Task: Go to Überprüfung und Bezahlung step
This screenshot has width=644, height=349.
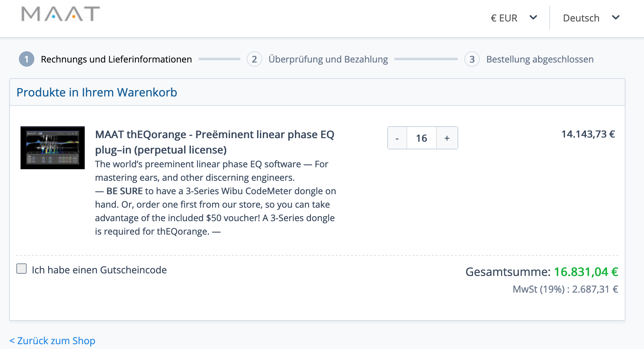Action: (x=328, y=59)
